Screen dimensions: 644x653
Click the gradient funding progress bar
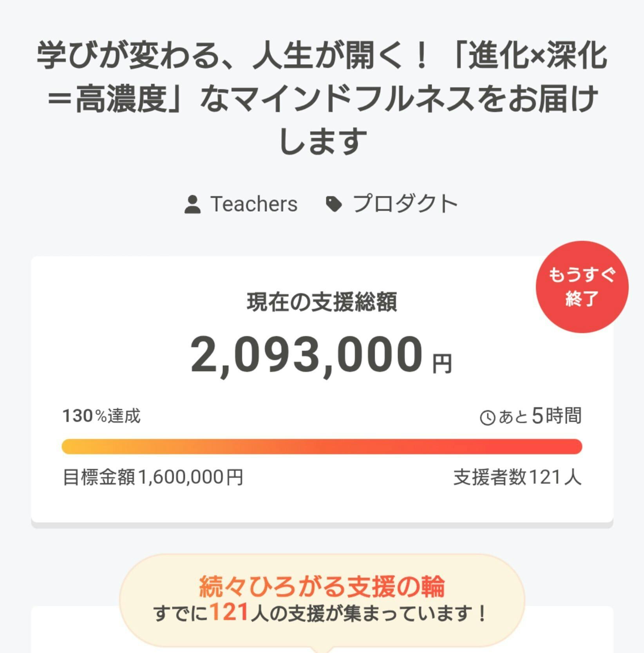322,446
